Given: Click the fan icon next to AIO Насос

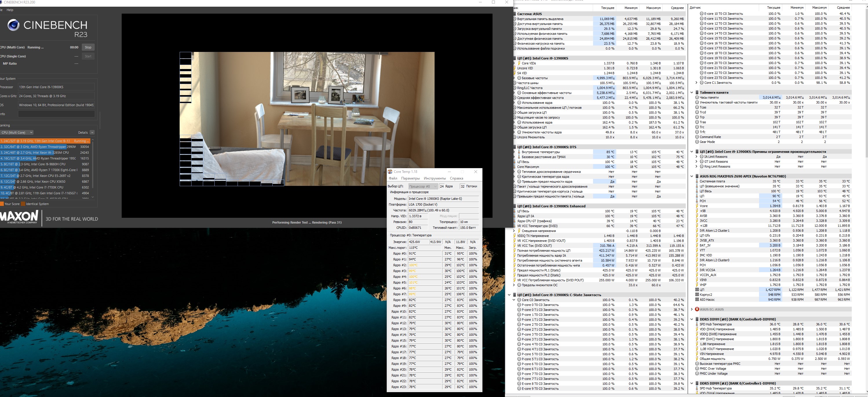Looking at the screenshot, I should 697,300.
